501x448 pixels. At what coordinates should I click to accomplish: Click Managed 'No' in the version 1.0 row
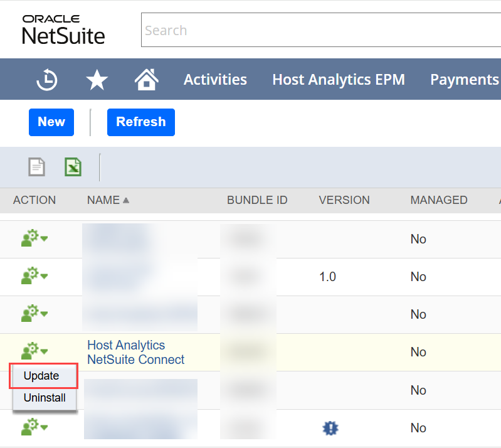coord(418,277)
